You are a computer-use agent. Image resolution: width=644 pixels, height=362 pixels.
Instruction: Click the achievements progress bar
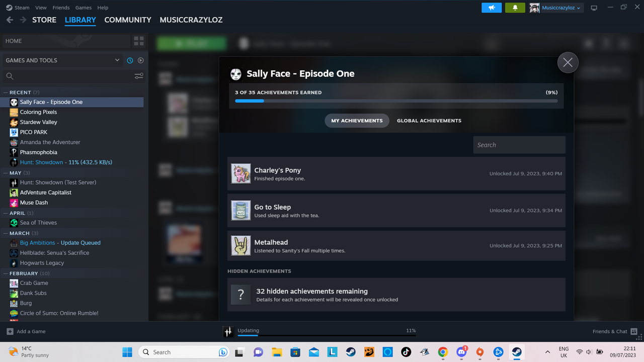point(396,101)
